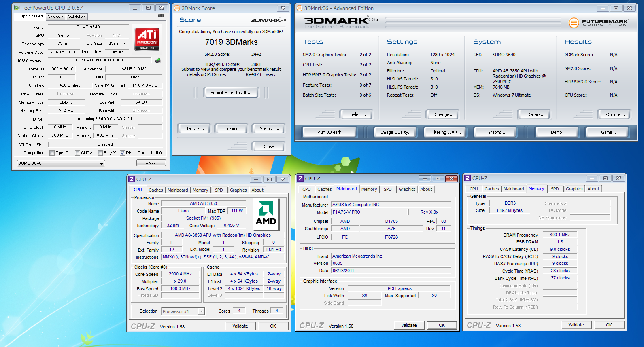Open Memory tab in CPU-Z mainboard window
The image size is (644, 347).
[369, 189]
